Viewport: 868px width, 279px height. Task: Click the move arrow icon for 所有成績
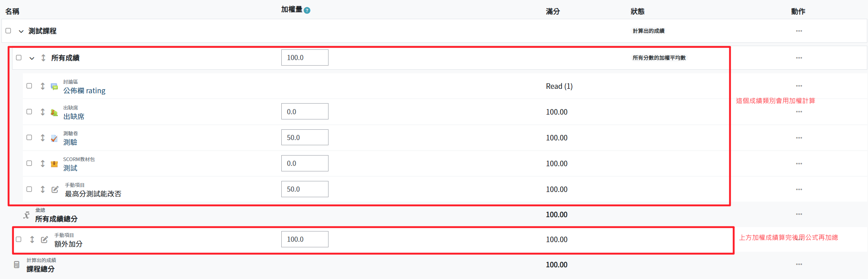pos(43,58)
